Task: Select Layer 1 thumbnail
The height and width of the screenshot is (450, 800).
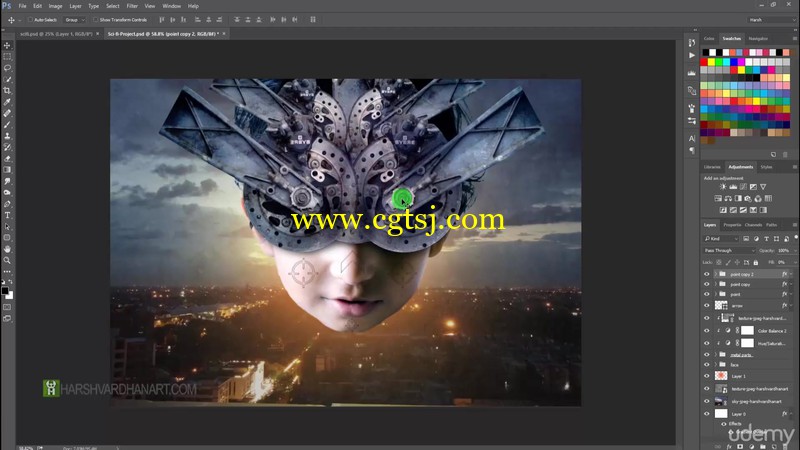Action: pyautogui.click(x=721, y=376)
